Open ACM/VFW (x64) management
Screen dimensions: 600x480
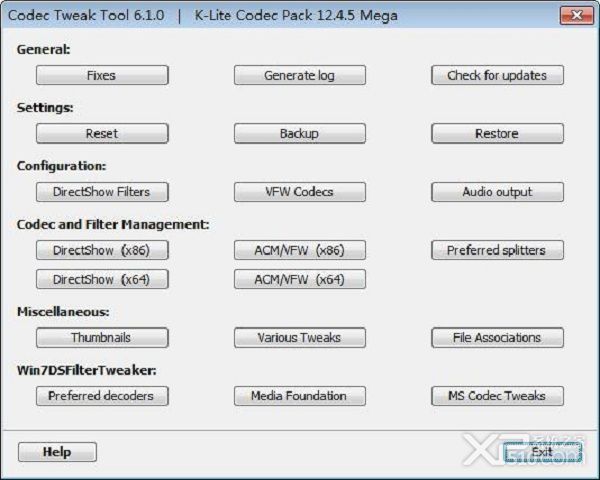[x=300, y=279]
